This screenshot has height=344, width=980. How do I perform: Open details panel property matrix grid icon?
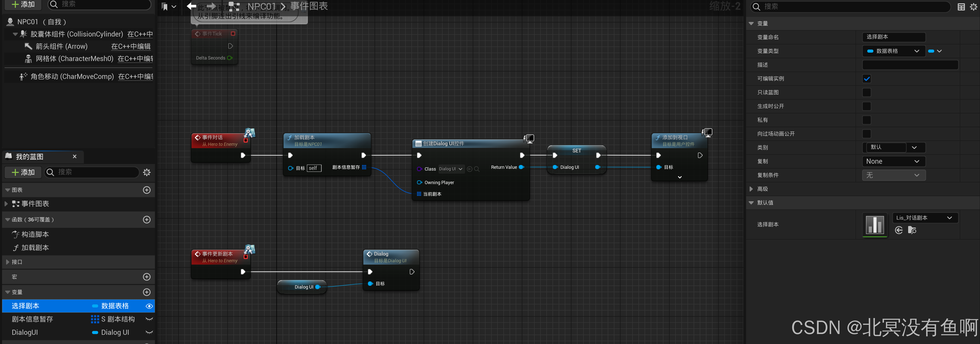(x=961, y=7)
